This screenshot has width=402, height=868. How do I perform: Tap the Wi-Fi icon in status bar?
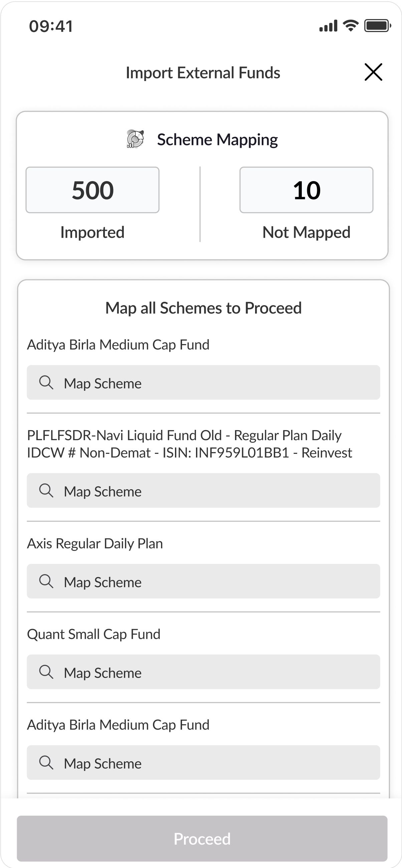coord(351,26)
